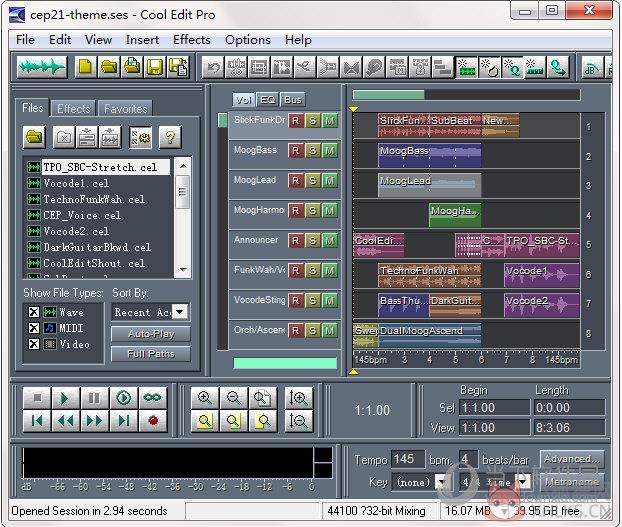Toggle the MIDI file type checkbox
This screenshot has height=527, width=622.
click(34, 328)
